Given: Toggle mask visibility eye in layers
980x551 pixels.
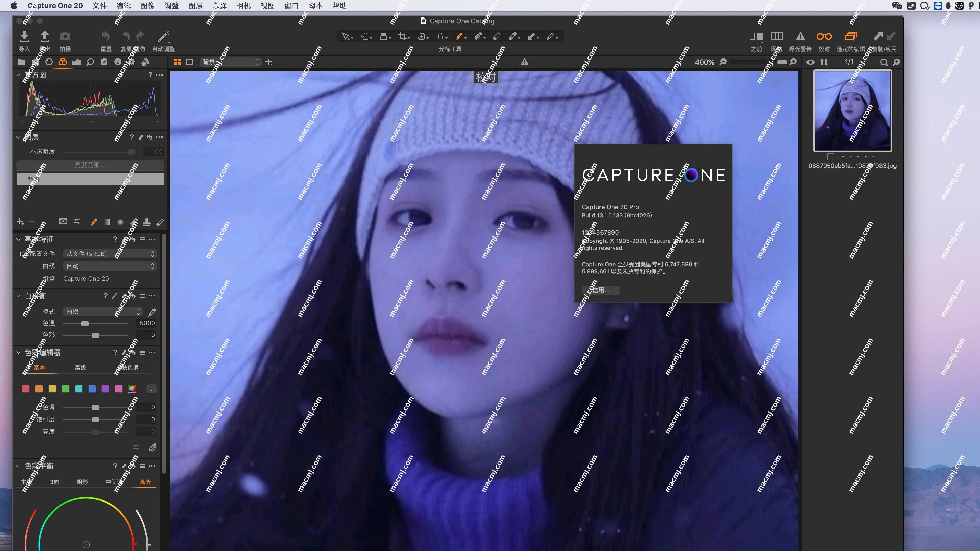Looking at the screenshot, I should (63, 222).
